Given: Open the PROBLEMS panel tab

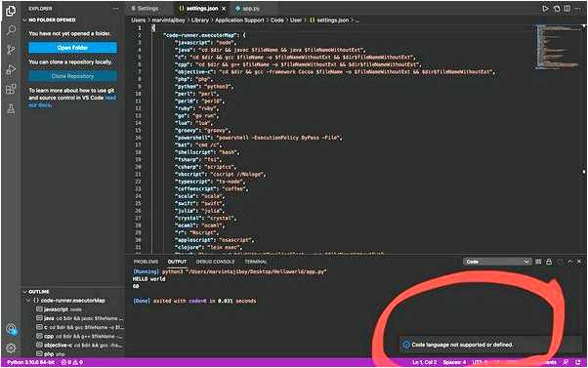Looking at the screenshot, I should tap(146, 262).
